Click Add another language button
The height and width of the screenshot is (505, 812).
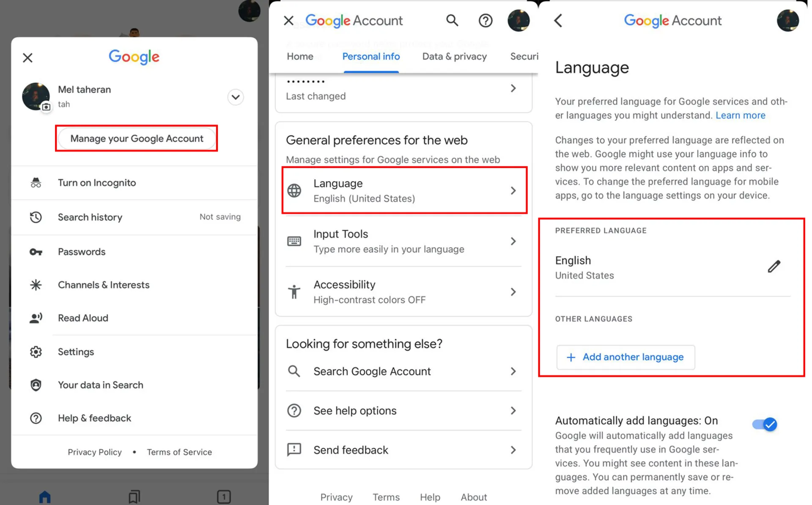[625, 357]
